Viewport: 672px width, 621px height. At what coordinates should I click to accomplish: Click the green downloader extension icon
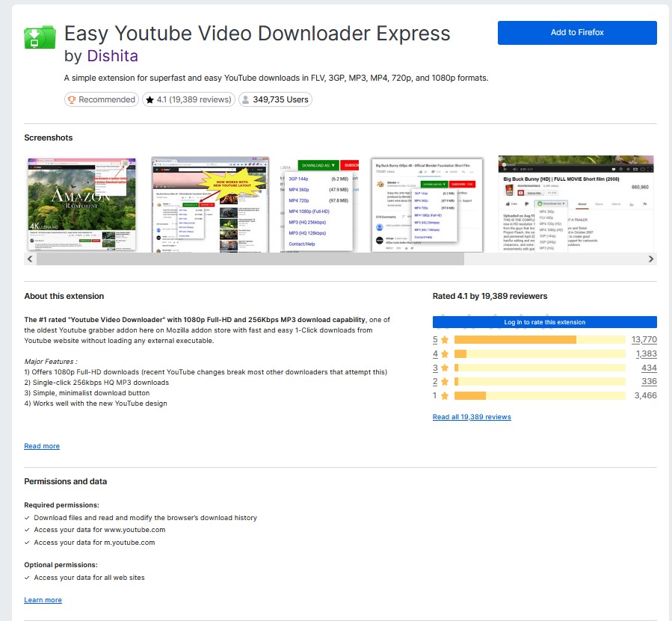[x=40, y=37]
